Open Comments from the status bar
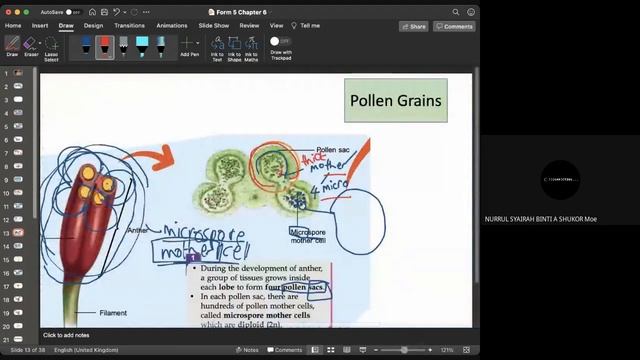 coord(284,350)
